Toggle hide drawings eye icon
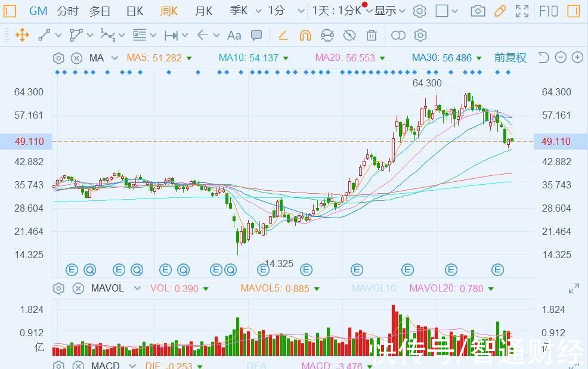The width and height of the screenshot is (588, 369). (349, 36)
